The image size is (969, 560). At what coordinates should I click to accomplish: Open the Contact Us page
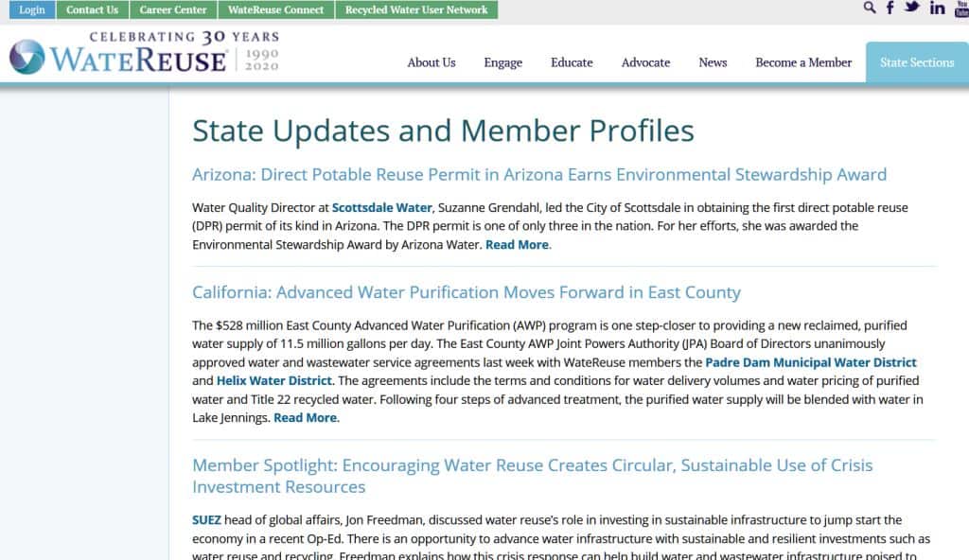pos(92,10)
